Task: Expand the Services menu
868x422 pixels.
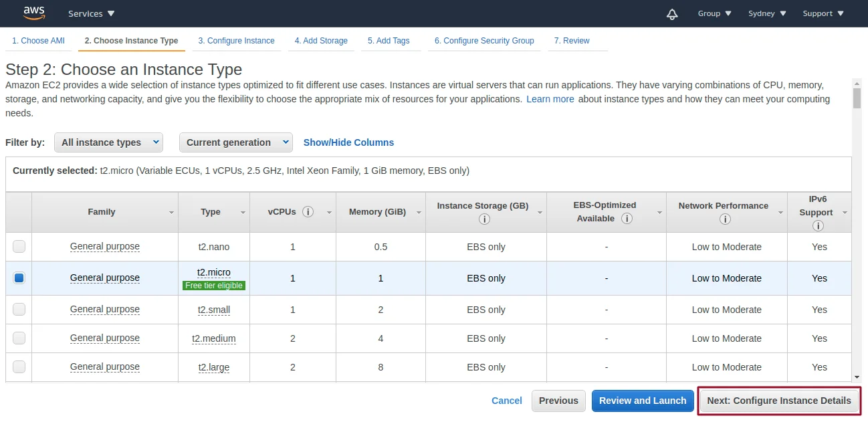Action: (92, 13)
